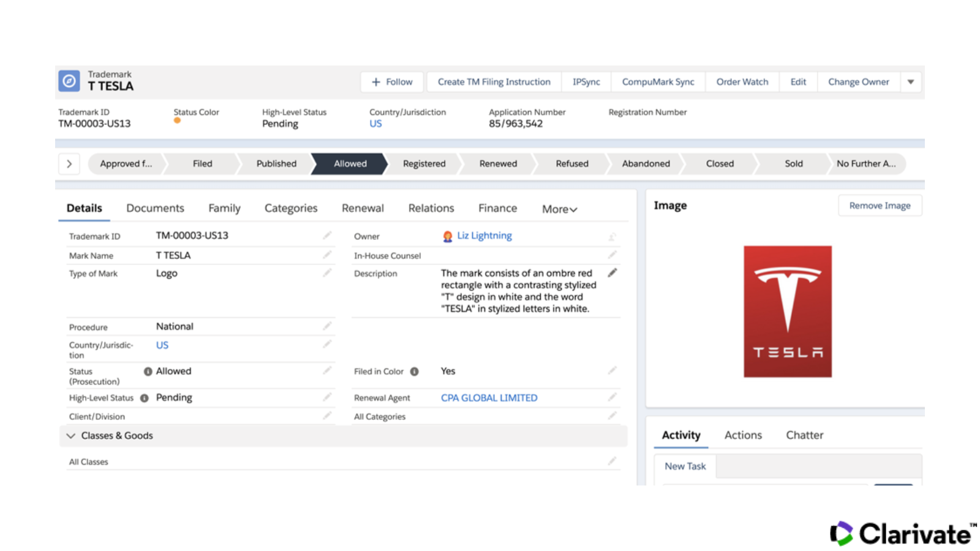Run IPSync on the record
Viewport: 980px width, 551px height.
click(x=586, y=81)
